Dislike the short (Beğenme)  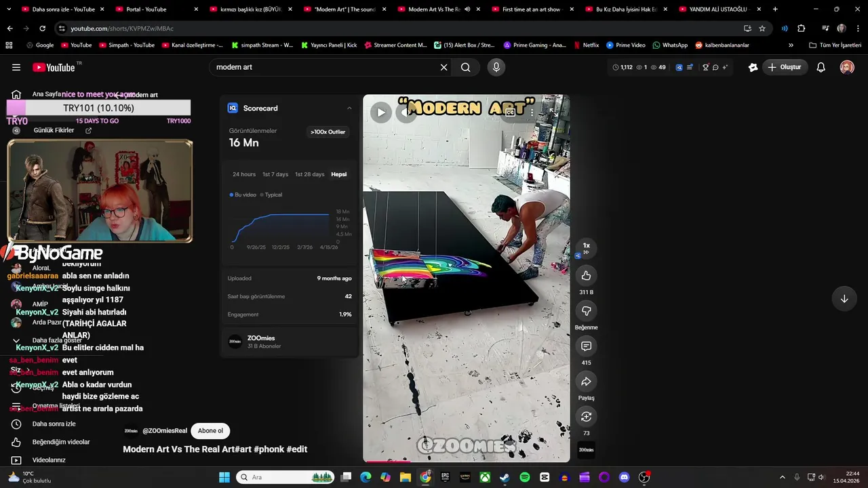pyautogui.click(x=586, y=311)
